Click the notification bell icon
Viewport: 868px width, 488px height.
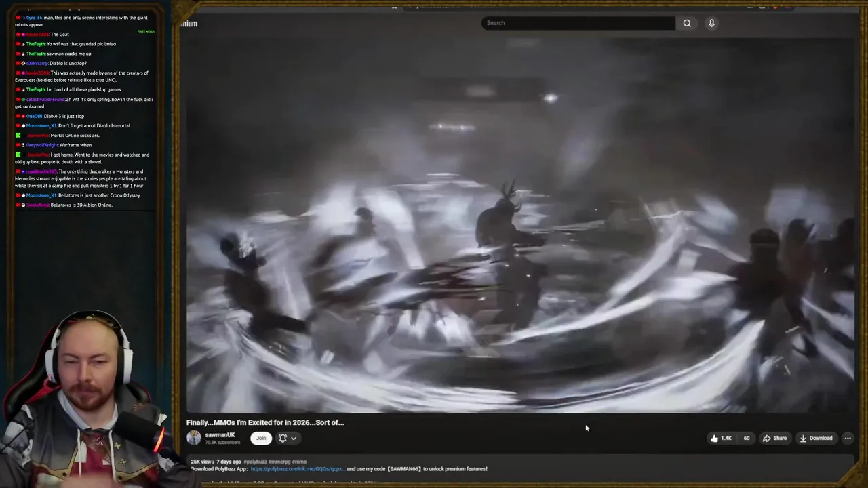click(283, 438)
